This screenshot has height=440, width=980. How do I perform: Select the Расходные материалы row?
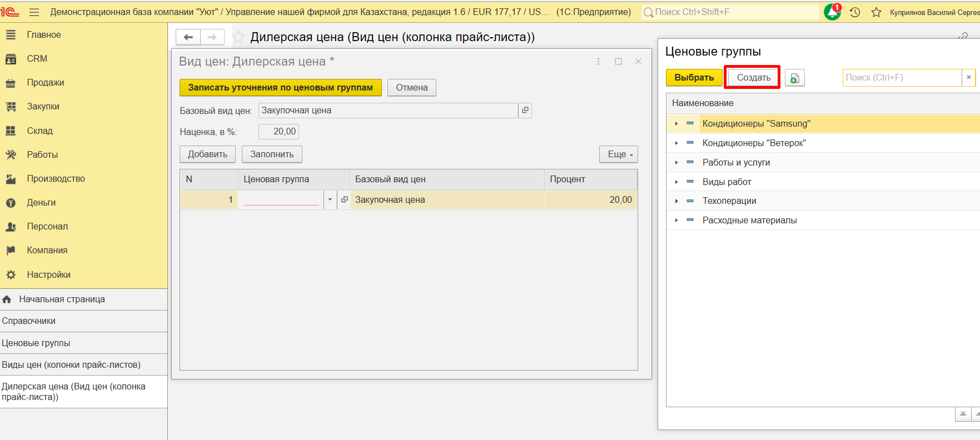749,221
